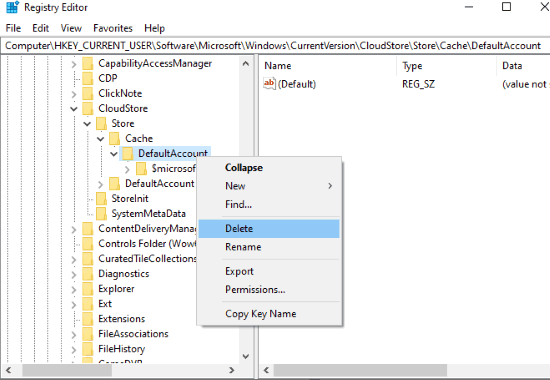The height and width of the screenshot is (380, 550).
Task: Collapse the Cache key chevron
Action: pyautogui.click(x=101, y=139)
